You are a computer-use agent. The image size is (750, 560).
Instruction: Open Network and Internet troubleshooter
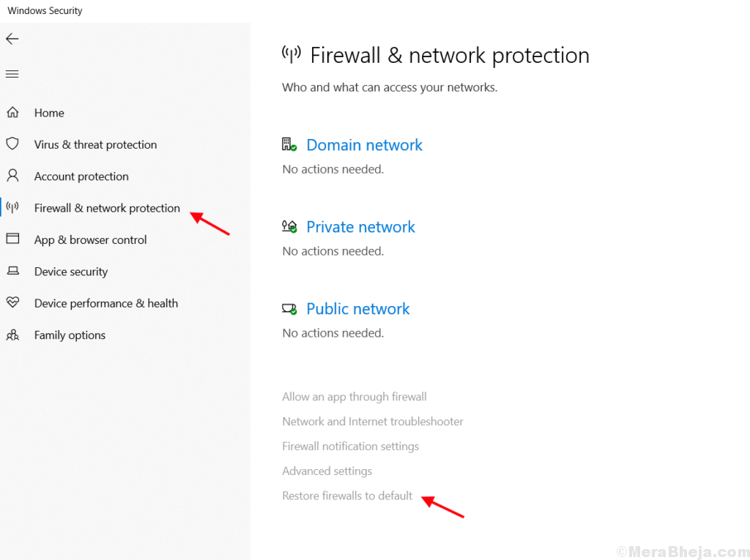[372, 421]
